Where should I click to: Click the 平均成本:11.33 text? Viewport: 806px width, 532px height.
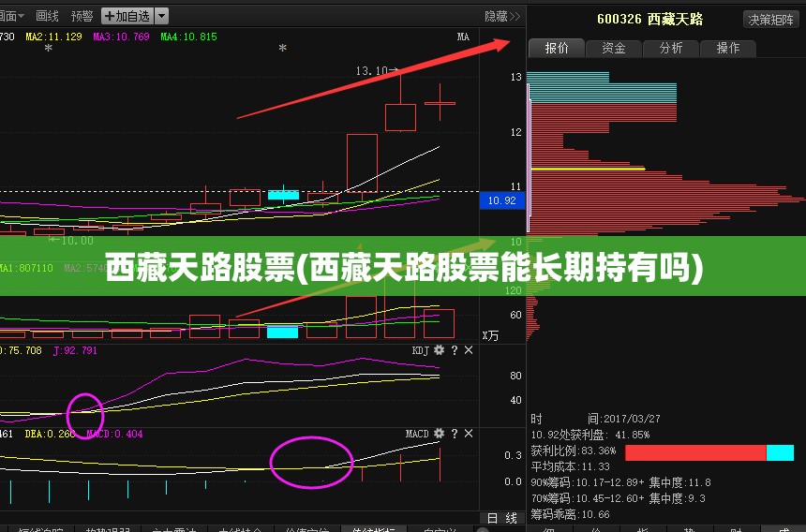[571, 466]
